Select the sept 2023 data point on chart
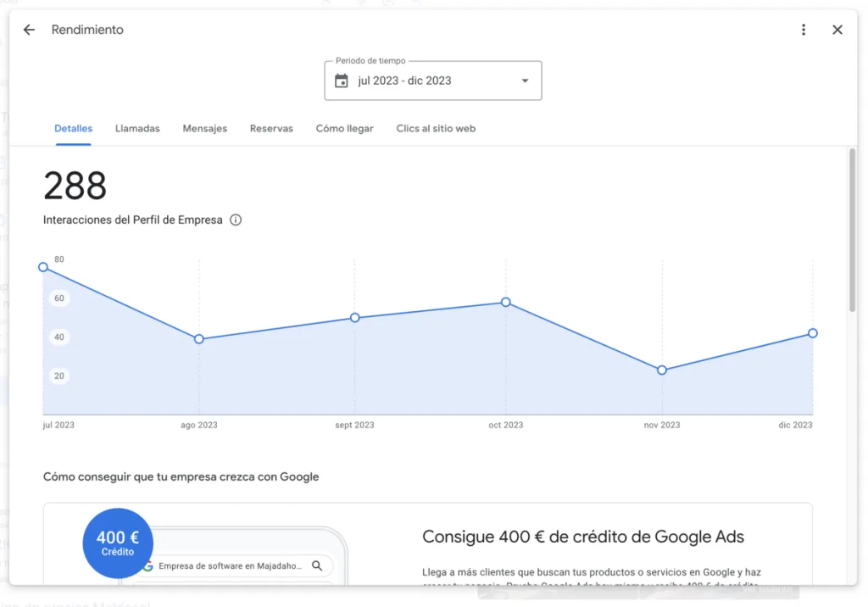This screenshot has width=868, height=607. (355, 317)
